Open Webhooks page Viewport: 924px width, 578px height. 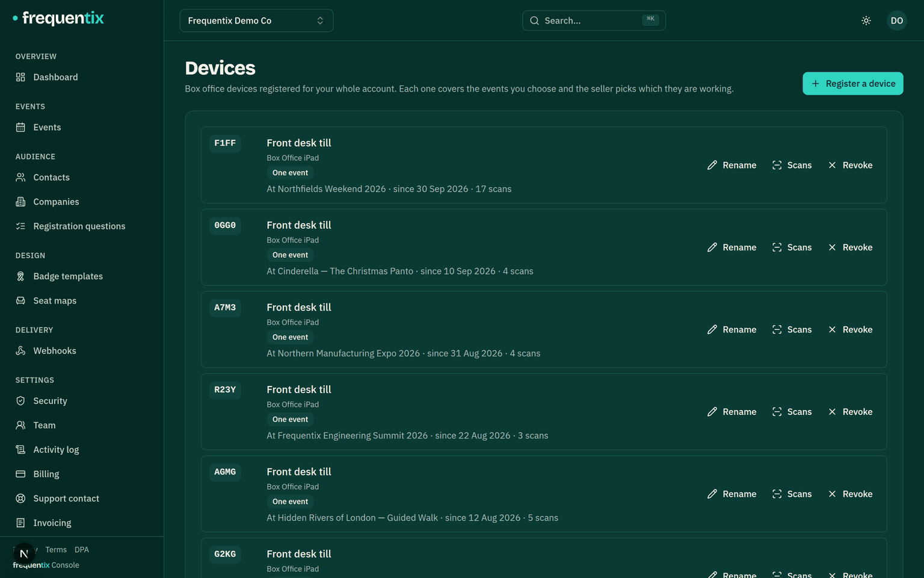[82, 350]
